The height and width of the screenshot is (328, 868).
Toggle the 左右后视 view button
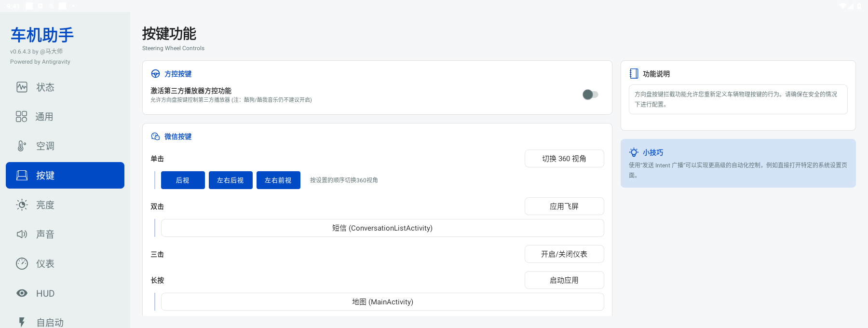click(231, 180)
